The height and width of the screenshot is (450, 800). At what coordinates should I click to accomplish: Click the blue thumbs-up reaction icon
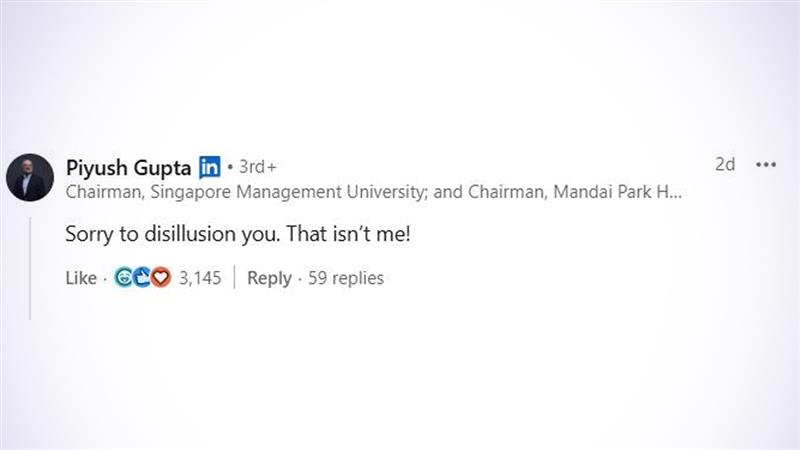point(142,278)
